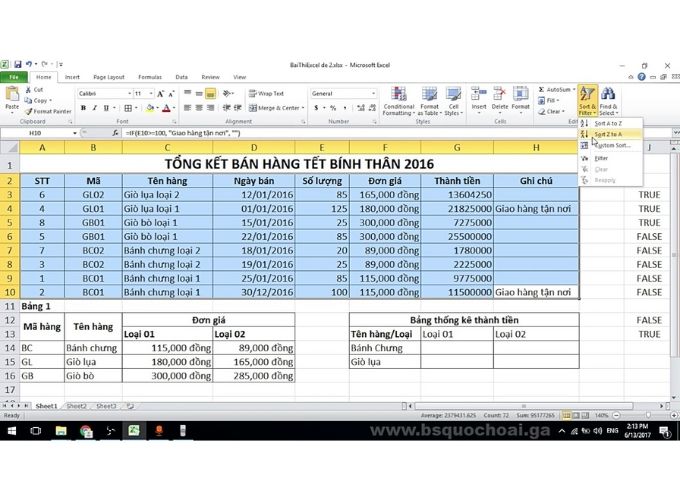Toggle Underline formatting

pos(106,108)
